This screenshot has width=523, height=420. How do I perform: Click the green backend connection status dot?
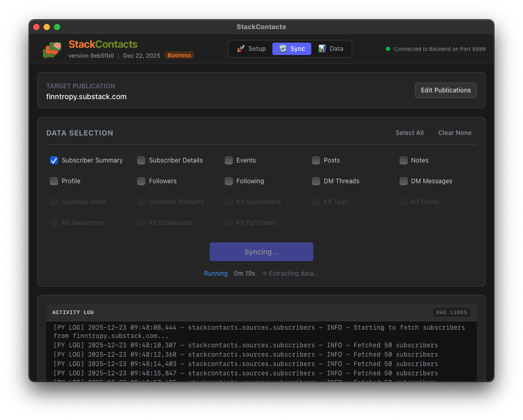pos(388,48)
